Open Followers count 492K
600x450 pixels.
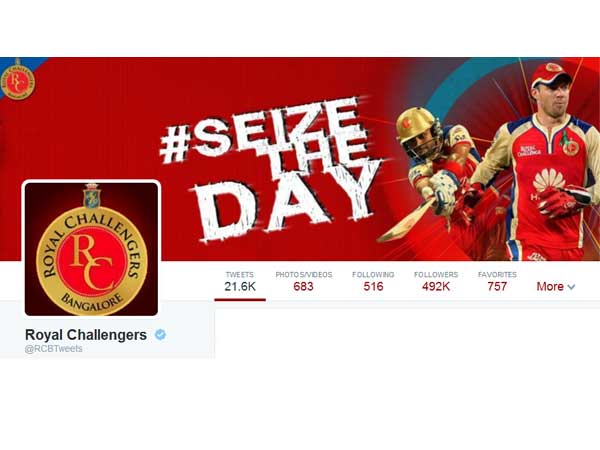[x=436, y=281]
